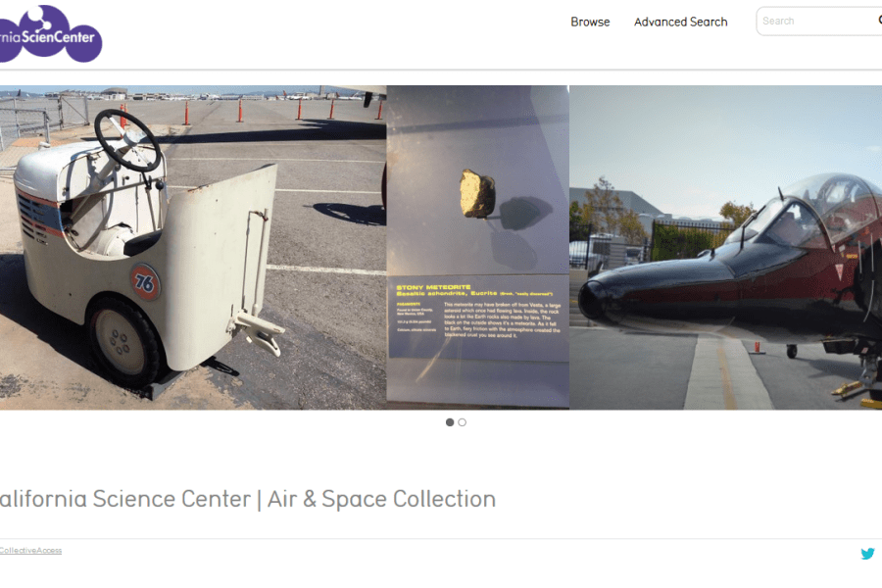The width and height of the screenshot is (882, 588).
Task: Open the Stony Meteorite exhibit photo
Action: pos(477,248)
